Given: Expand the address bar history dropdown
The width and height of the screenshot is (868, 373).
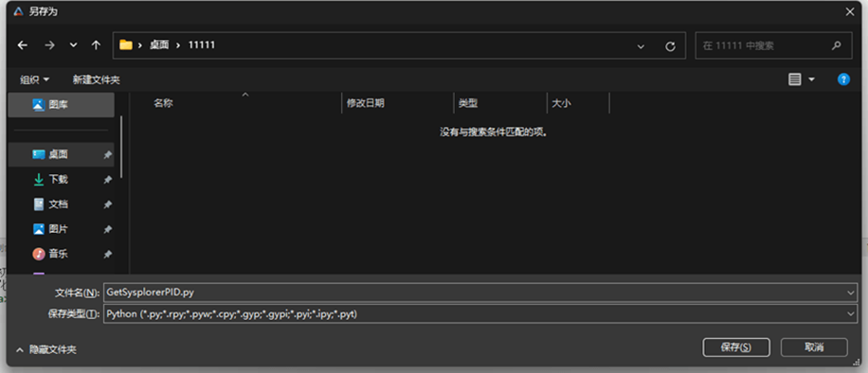Looking at the screenshot, I should tap(641, 46).
